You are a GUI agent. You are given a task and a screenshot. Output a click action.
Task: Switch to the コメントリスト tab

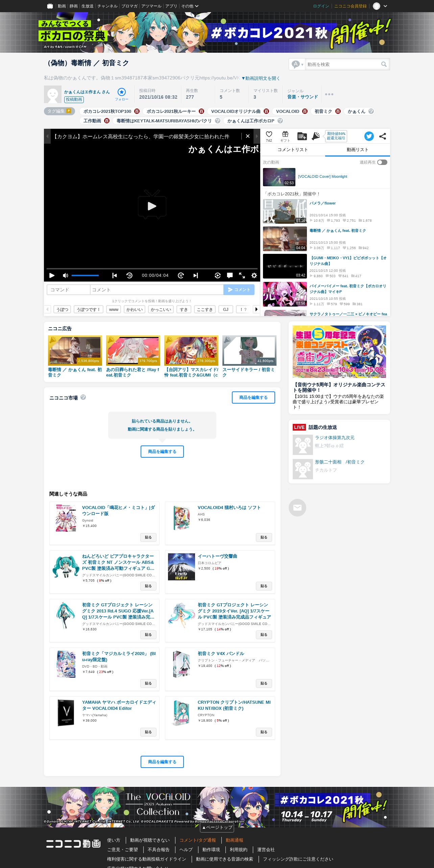293,150
